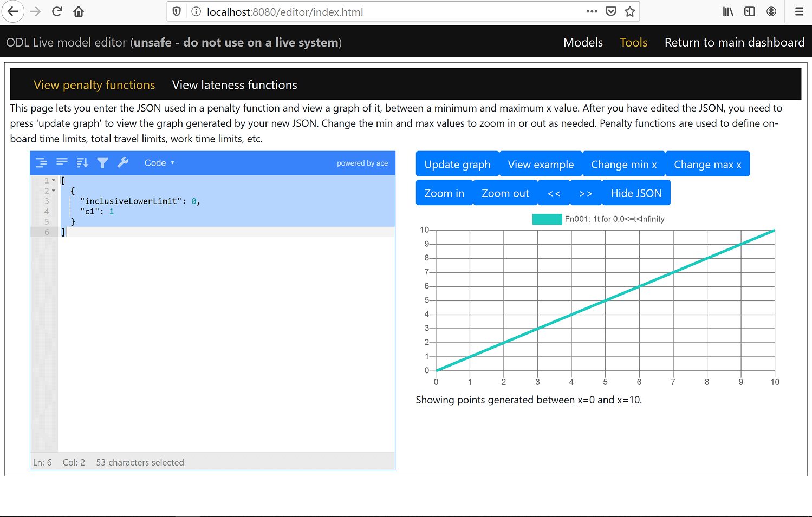This screenshot has width=812, height=517.
Task: Shift graph right with >> button
Action: click(x=586, y=193)
